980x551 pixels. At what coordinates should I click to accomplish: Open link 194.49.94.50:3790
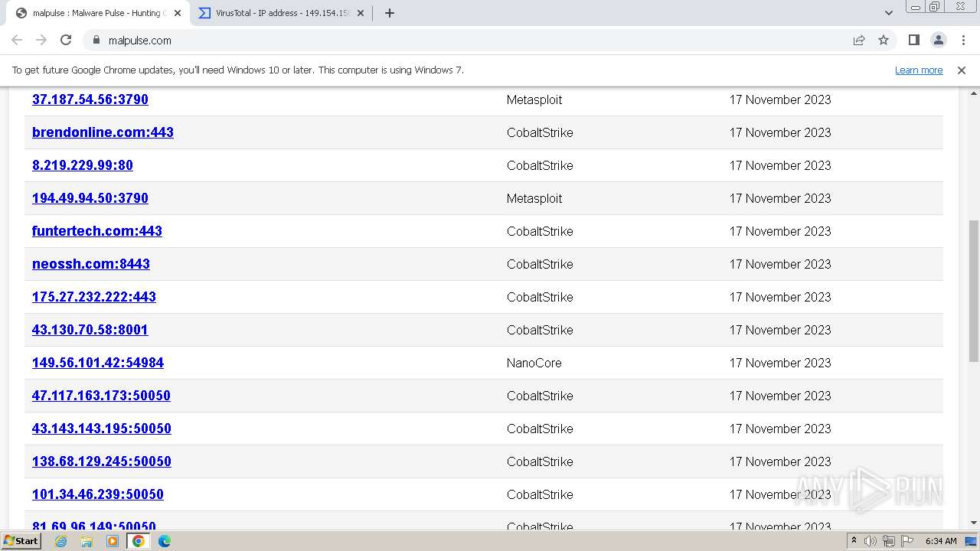pyautogui.click(x=90, y=198)
